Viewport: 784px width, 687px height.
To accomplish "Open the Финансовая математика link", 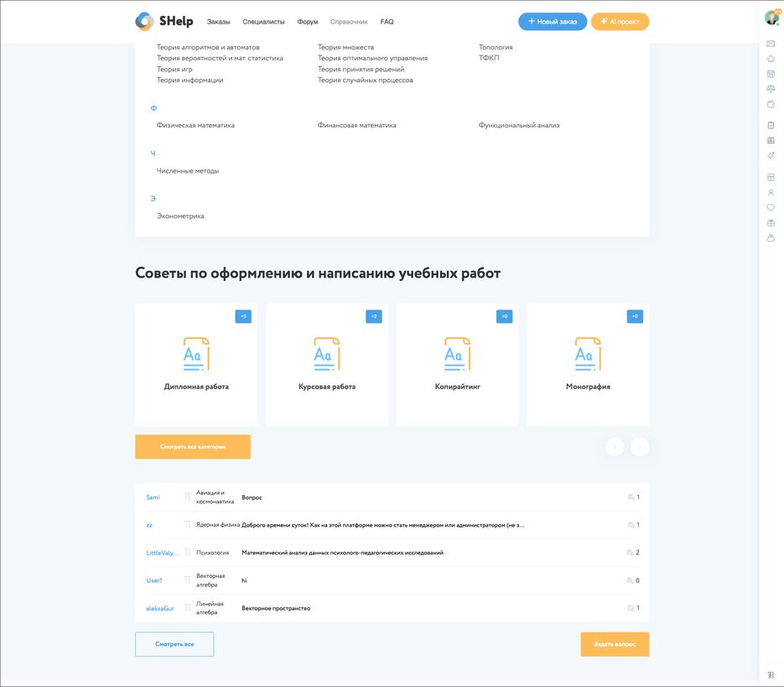I will [x=357, y=125].
